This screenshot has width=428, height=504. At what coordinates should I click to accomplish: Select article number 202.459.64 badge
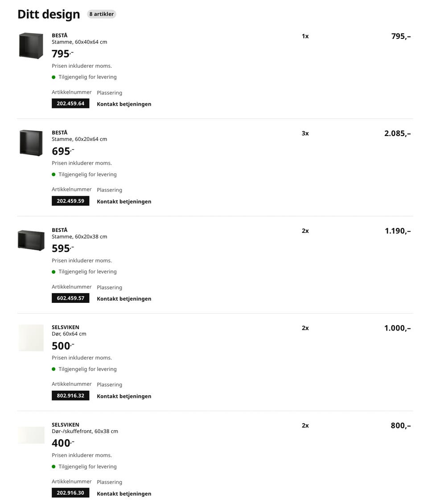[70, 103]
